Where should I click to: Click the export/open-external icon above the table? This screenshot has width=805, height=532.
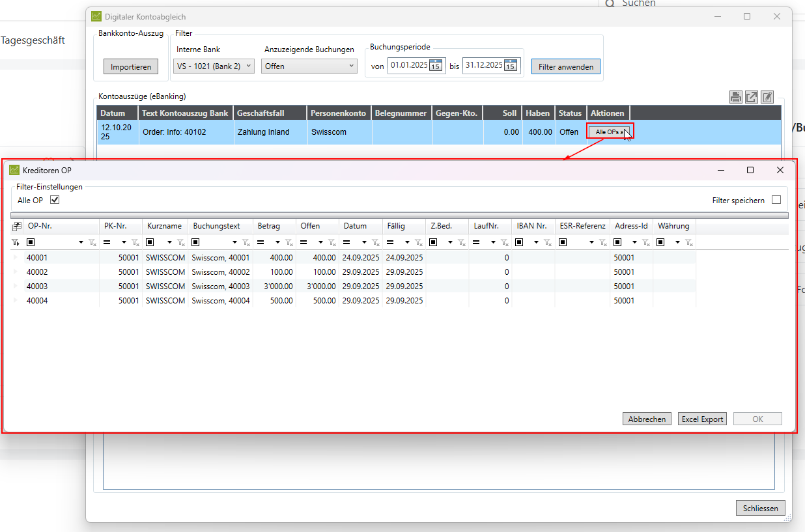click(752, 97)
